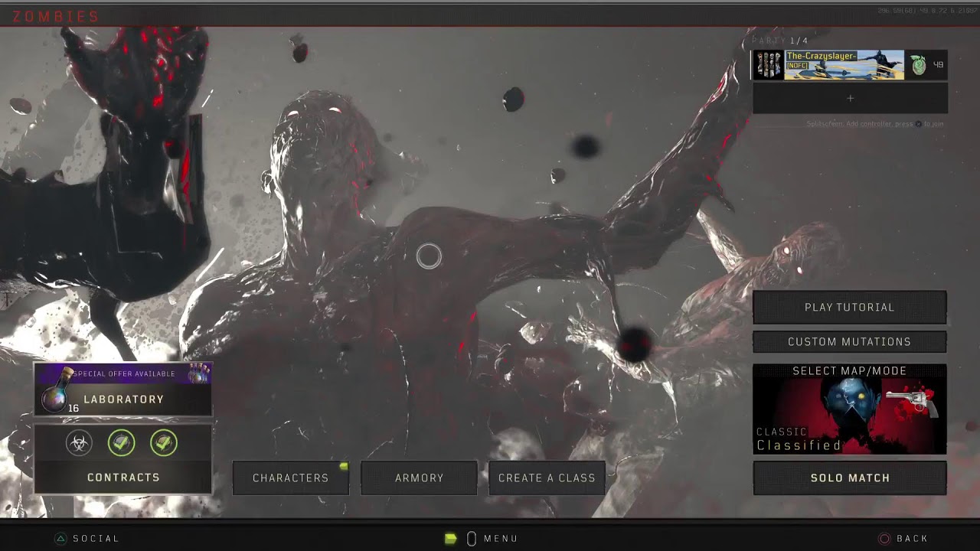
Task: Click the Zombies title header
Action: [56, 17]
